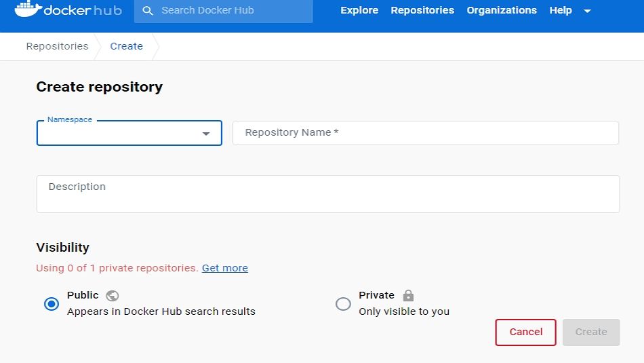Viewport: 644px width, 363px height.
Task: Click the Create breadcrumb
Action: (x=127, y=46)
